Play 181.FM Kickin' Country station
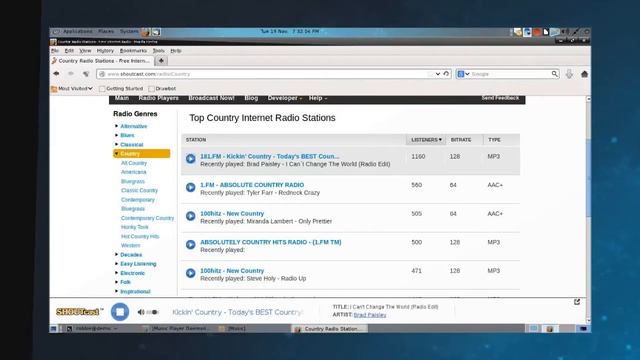The height and width of the screenshot is (360, 640). point(191,159)
